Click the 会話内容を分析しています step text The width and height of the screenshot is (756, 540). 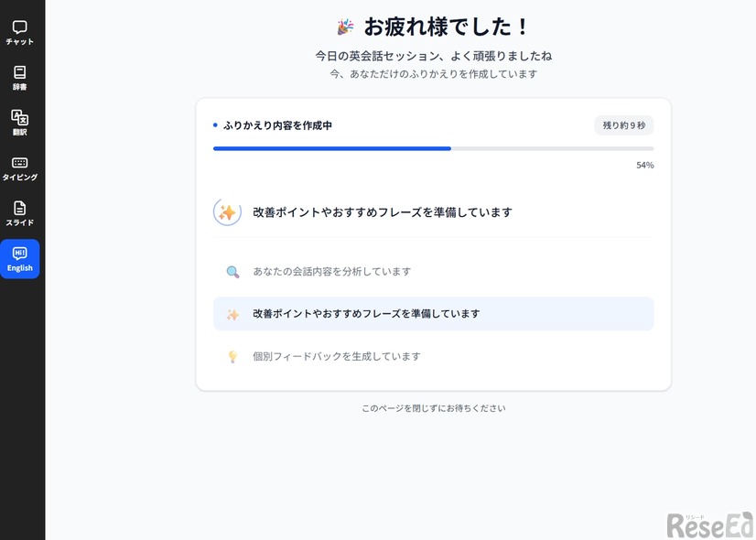pyautogui.click(x=329, y=270)
